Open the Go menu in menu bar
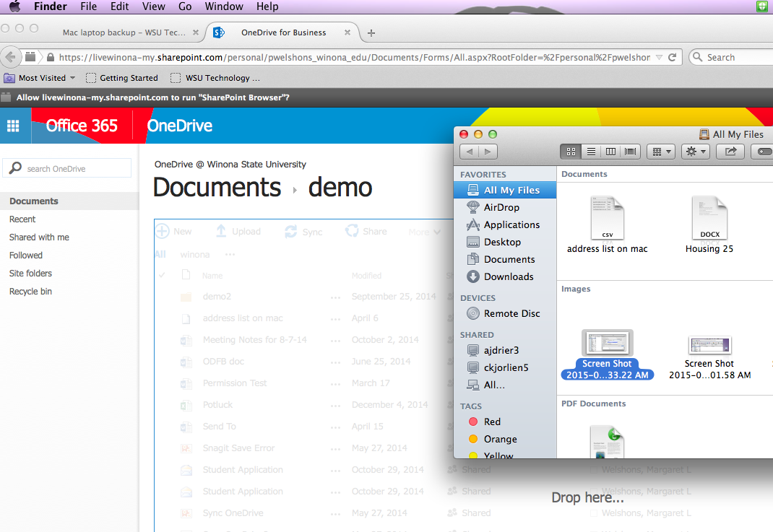 pos(185,6)
